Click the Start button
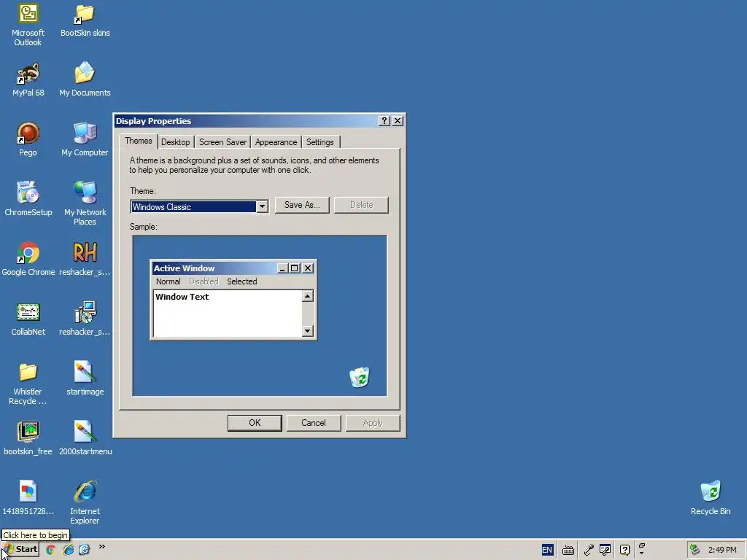The width and height of the screenshot is (747, 560). coord(20,550)
